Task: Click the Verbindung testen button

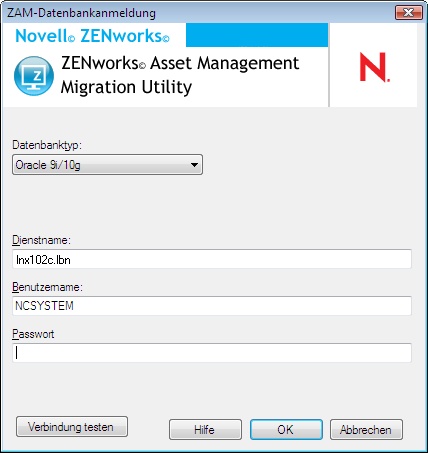Action: tap(72, 427)
